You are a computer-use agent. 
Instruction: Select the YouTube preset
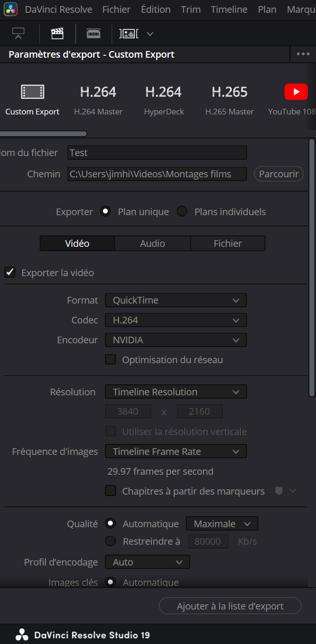pos(292,100)
